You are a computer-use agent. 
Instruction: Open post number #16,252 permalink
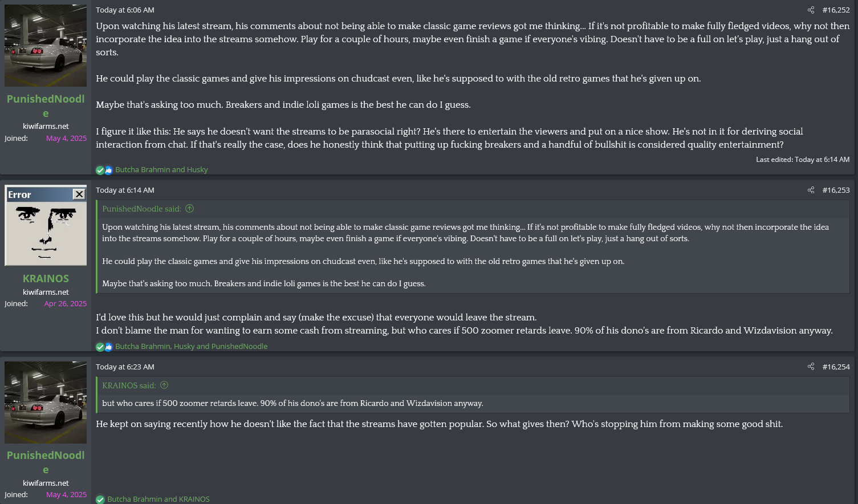[x=836, y=10]
